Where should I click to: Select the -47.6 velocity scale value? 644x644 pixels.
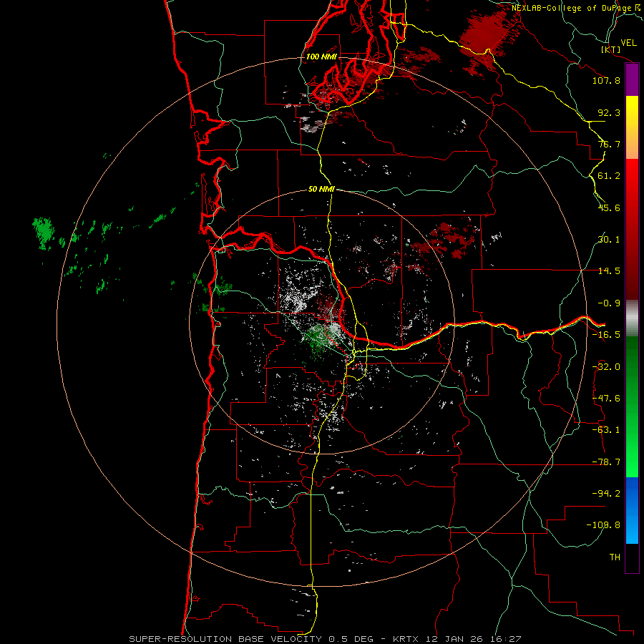coord(606,399)
